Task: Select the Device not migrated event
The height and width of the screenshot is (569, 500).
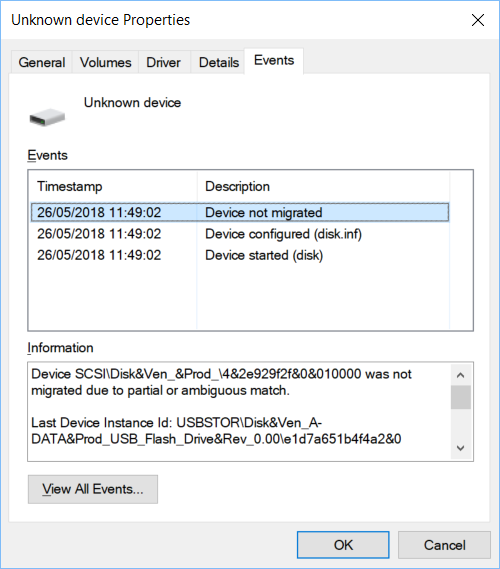Action: (240, 212)
